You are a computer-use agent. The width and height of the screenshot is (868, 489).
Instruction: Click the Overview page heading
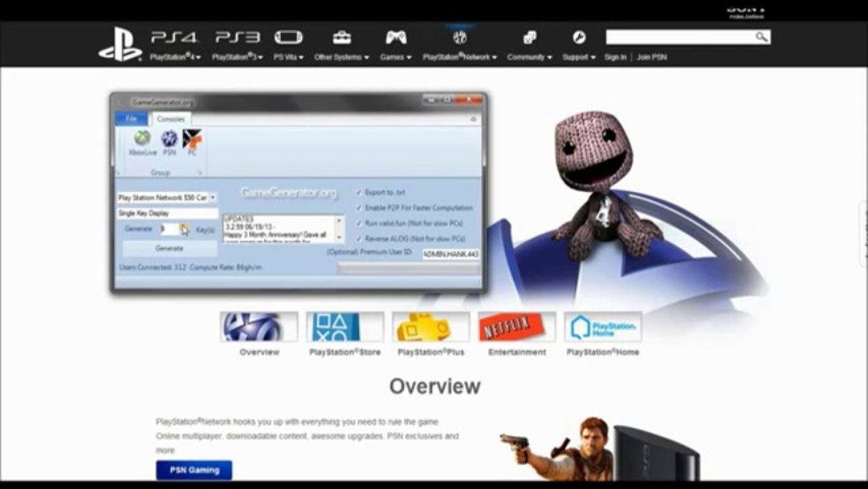pos(435,386)
